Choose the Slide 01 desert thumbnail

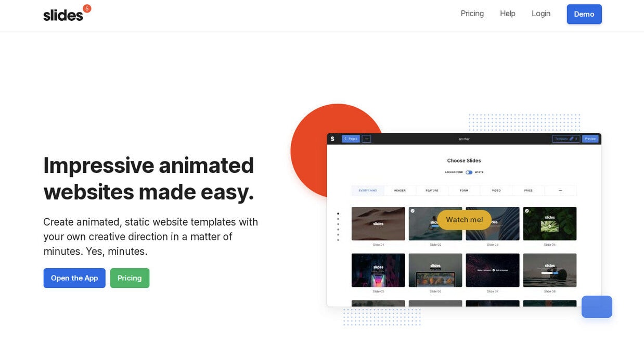[x=378, y=223]
